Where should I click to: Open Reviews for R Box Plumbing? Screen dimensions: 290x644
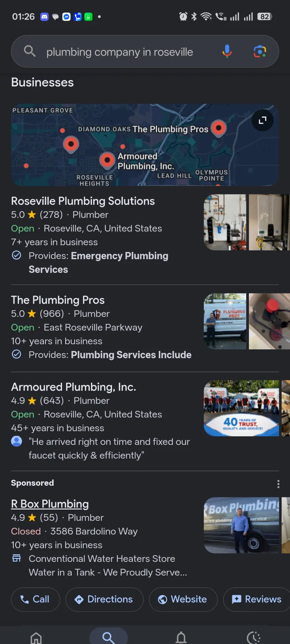[x=257, y=599]
